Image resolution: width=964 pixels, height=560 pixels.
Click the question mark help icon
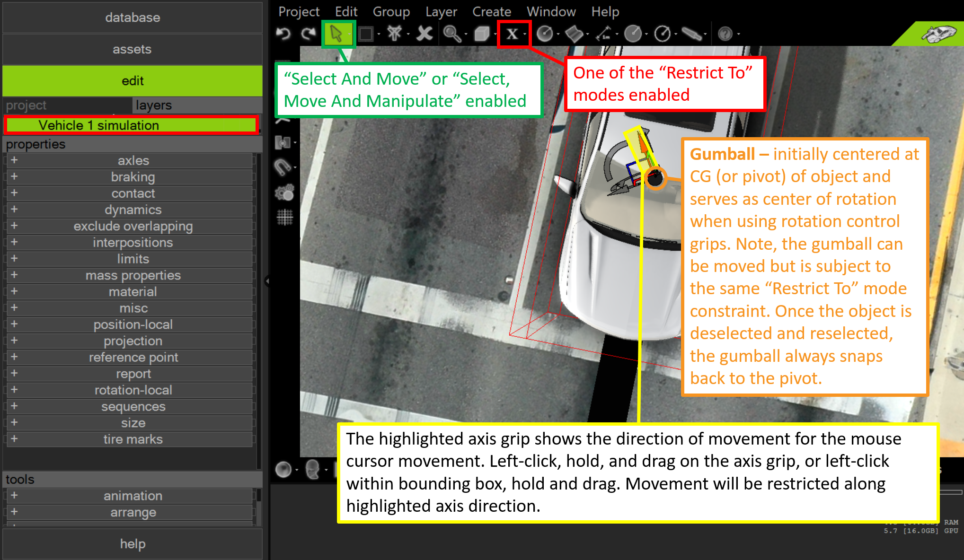click(725, 34)
